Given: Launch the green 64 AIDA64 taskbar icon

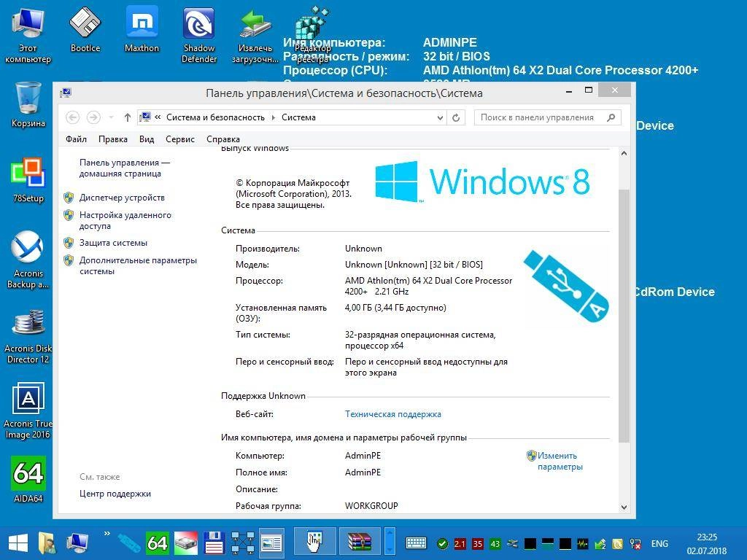Looking at the screenshot, I should [x=157, y=543].
